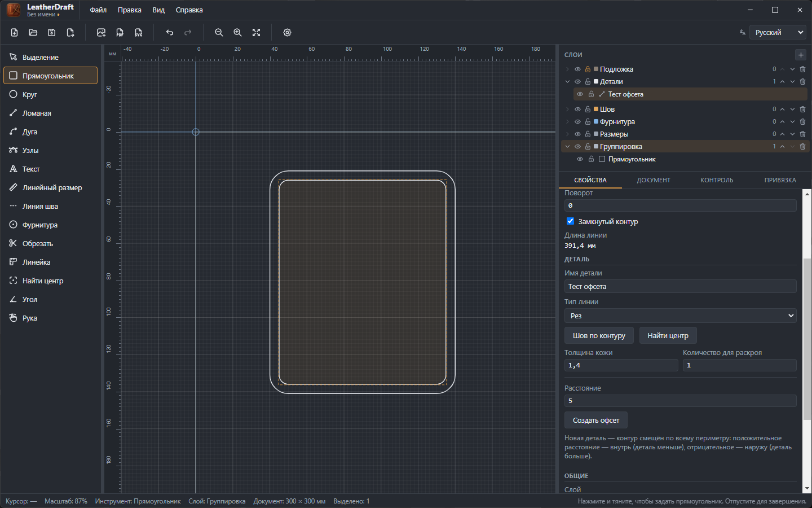The image size is (812, 508).
Task: Unlock the Подложка layer
Action: coord(588,69)
